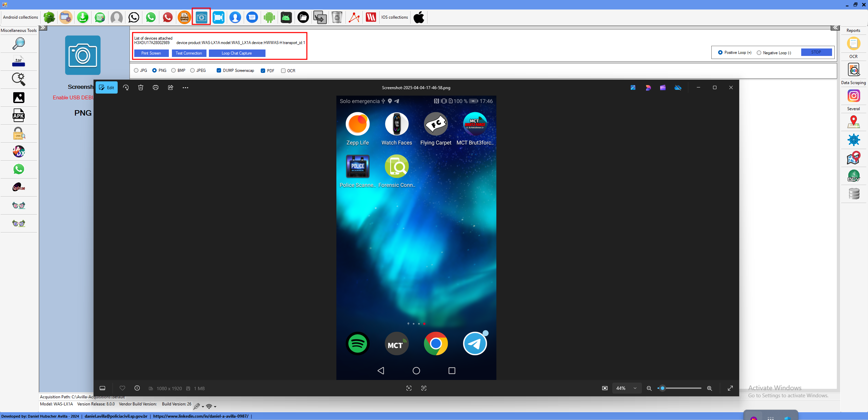
Task: Toggle the DUMP Screenscap checkbox
Action: [x=219, y=71]
